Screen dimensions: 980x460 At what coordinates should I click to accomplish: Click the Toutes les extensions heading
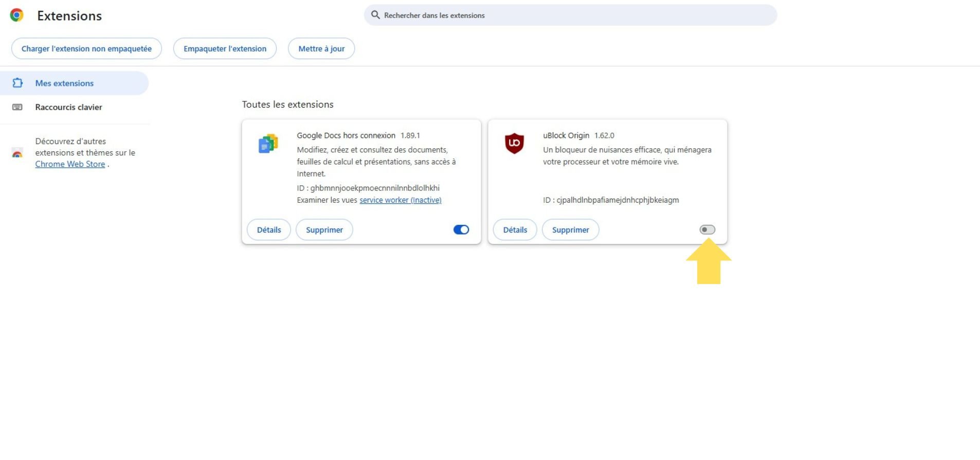(x=288, y=104)
